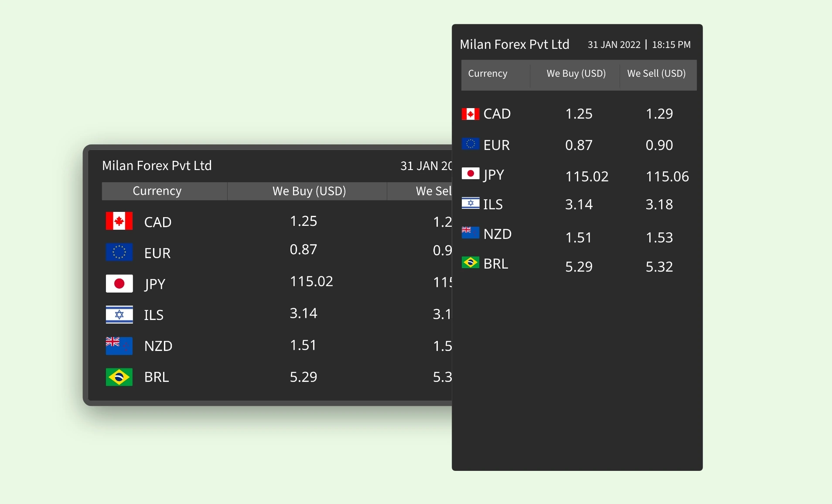This screenshot has width=832, height=504.
Task: Click the NZD buy rate 1.51 in the landscape board
Action: [x=303, y=345]
